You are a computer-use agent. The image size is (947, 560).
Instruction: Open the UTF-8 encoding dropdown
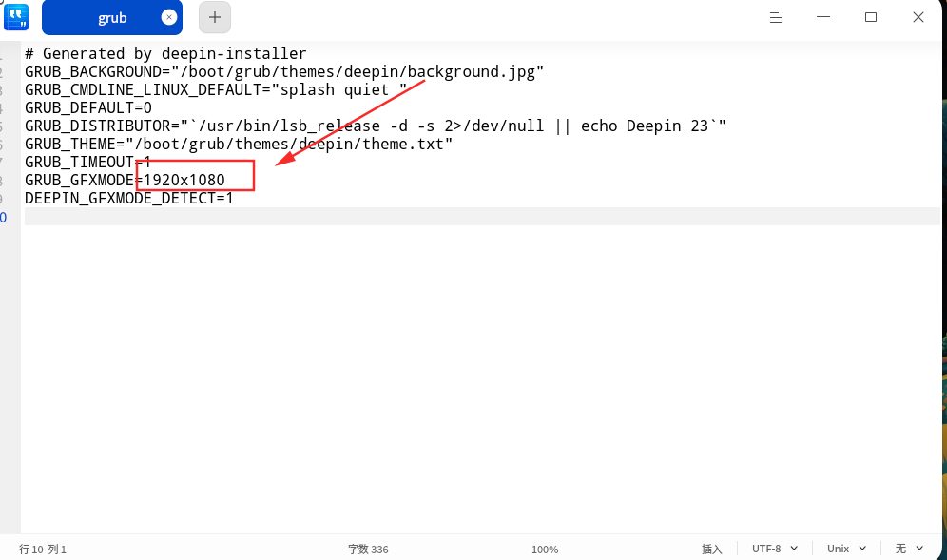tap(775, 549)
